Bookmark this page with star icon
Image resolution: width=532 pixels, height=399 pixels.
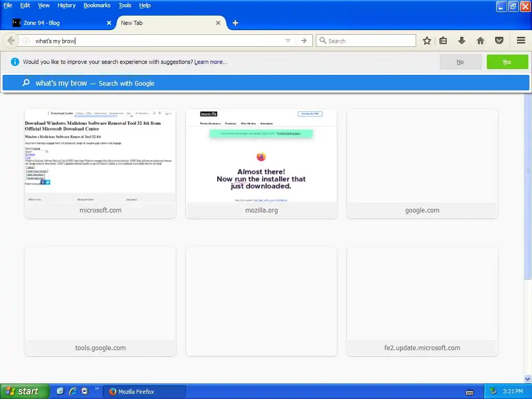point(427,41)
